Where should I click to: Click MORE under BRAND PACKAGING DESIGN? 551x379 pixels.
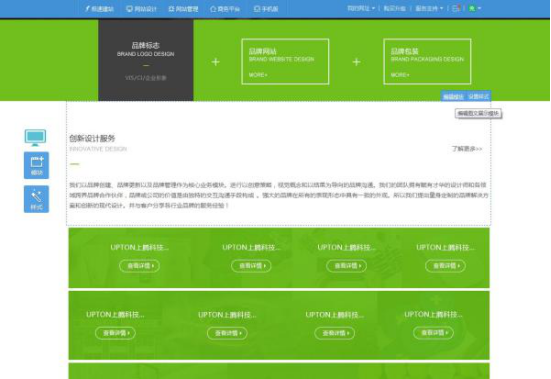tap(400, 75)
